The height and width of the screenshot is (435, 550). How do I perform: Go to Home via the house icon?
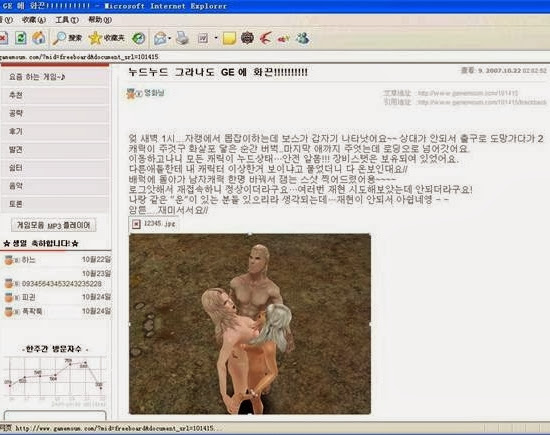click(39, 38)
